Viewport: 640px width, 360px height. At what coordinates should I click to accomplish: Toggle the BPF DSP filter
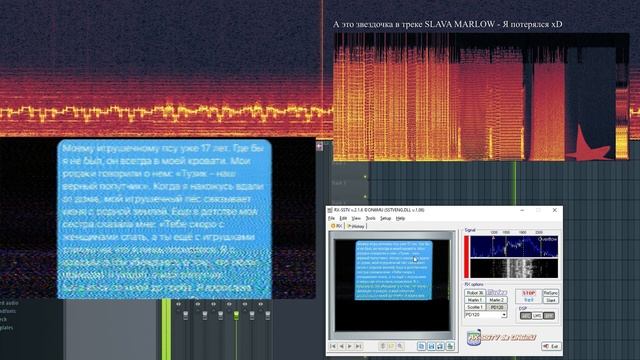[549, 316]
